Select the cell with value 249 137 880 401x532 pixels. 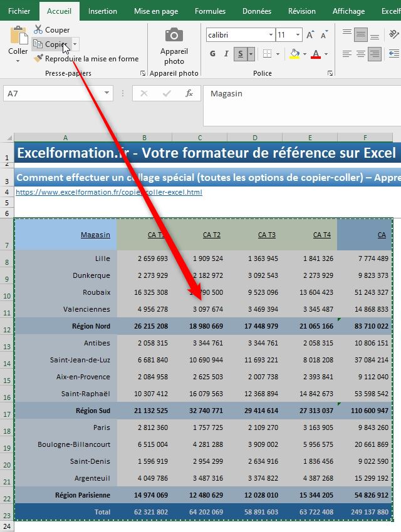point(365,512)
